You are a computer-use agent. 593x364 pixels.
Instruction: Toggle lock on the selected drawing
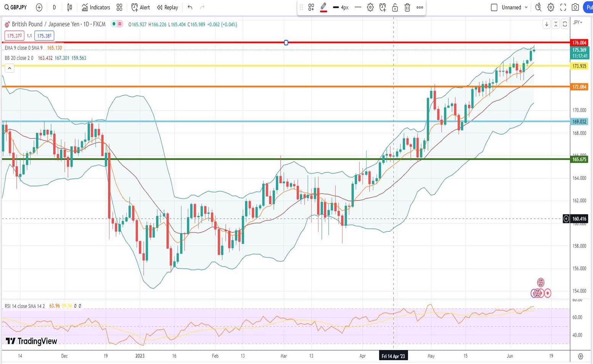coord(395,7)
